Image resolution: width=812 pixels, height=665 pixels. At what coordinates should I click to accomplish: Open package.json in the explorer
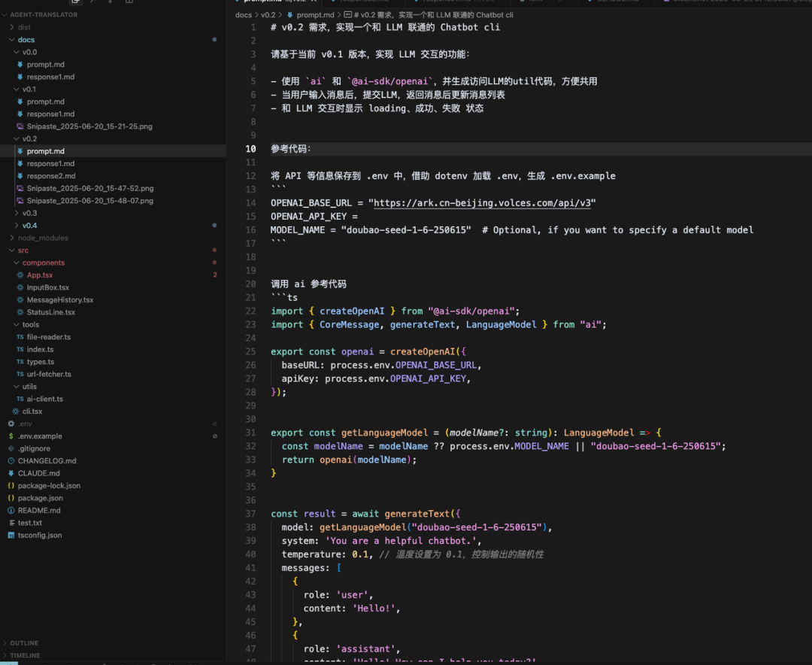41,499
